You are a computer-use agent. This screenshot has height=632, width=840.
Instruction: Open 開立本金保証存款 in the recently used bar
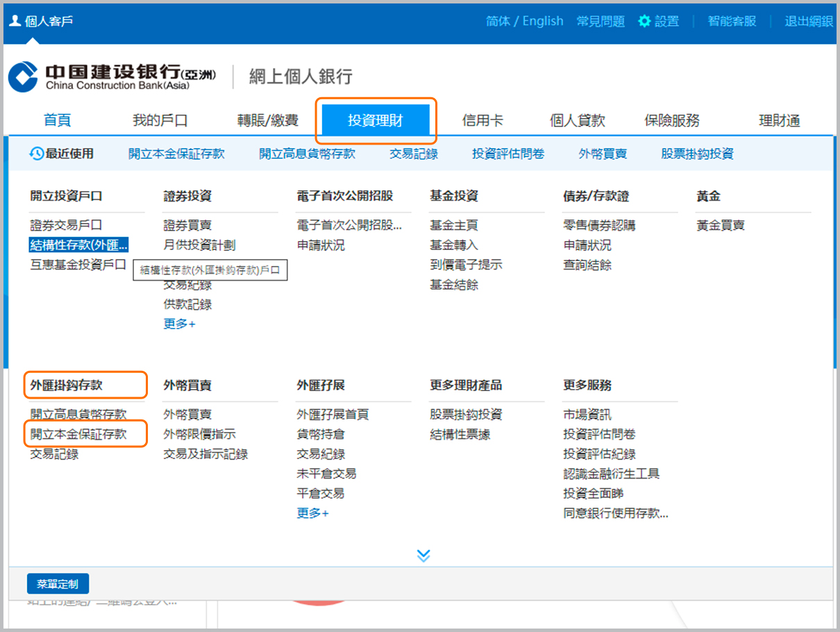coord(176,153)
